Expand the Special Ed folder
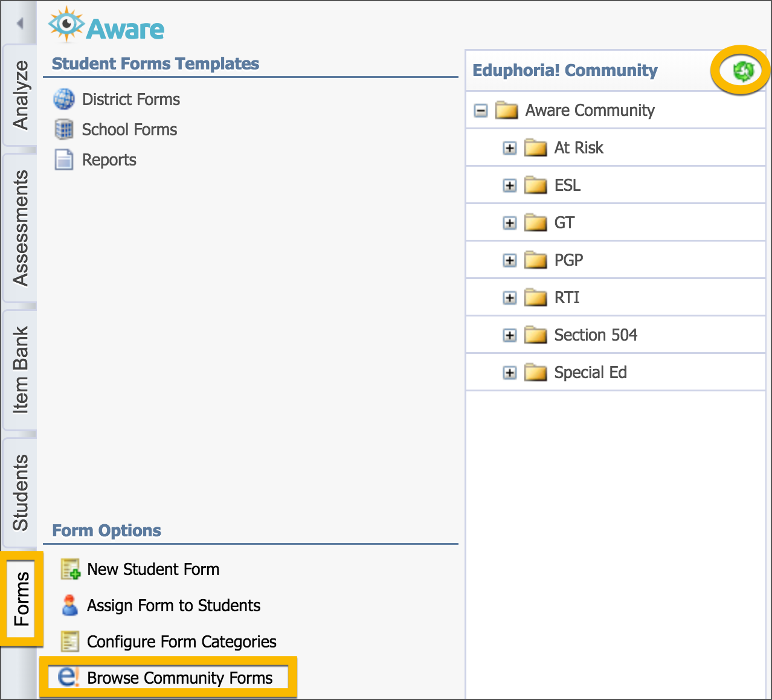The image size is (772, 700). click(510, 373)
